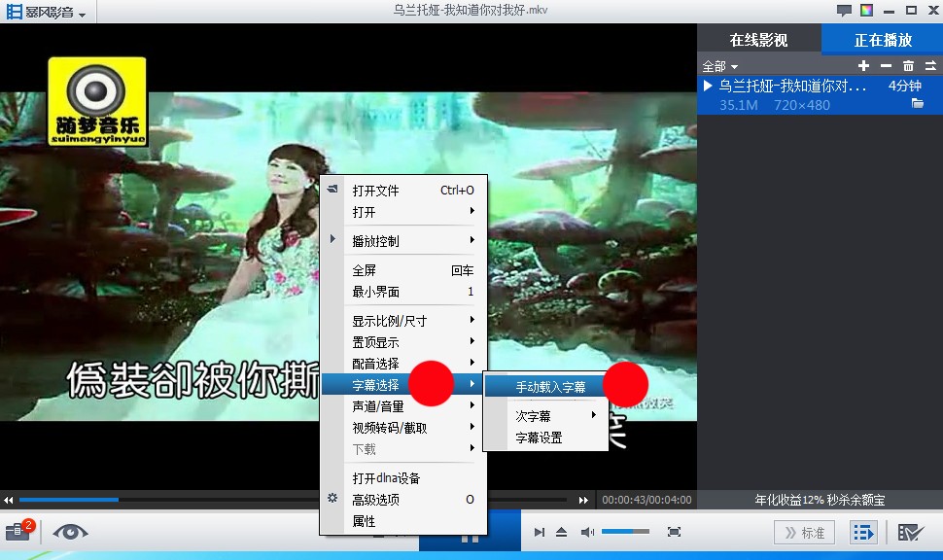Viewport: 943px width, 560px height.
Task: Add a file with the plus icon
Action: pyautogui.click(x=863, y=65)
